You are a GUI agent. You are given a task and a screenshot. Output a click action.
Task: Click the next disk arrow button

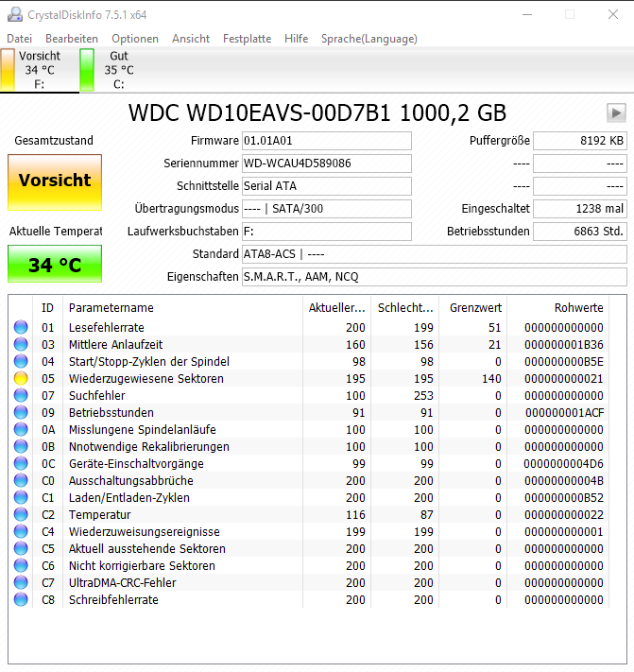click(616, 113)
